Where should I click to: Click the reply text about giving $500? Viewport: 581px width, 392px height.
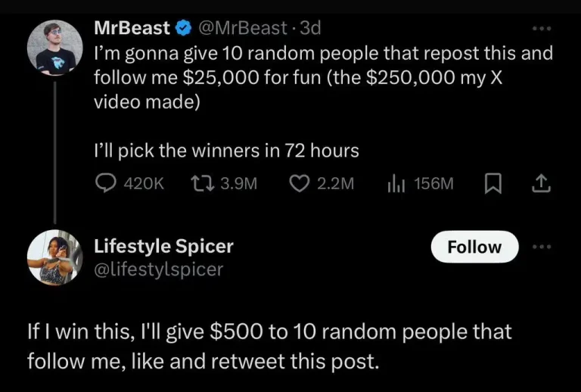[x=269, y=346]
